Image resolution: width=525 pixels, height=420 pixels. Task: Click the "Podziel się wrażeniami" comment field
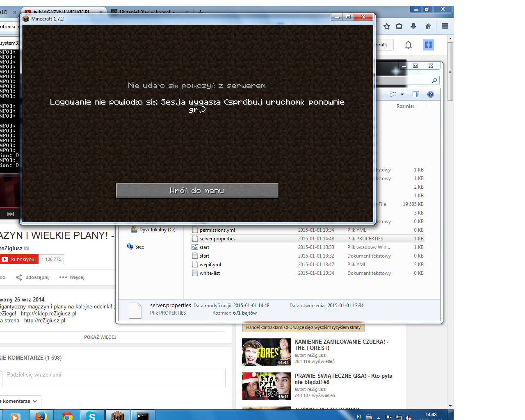click(114, 377)
